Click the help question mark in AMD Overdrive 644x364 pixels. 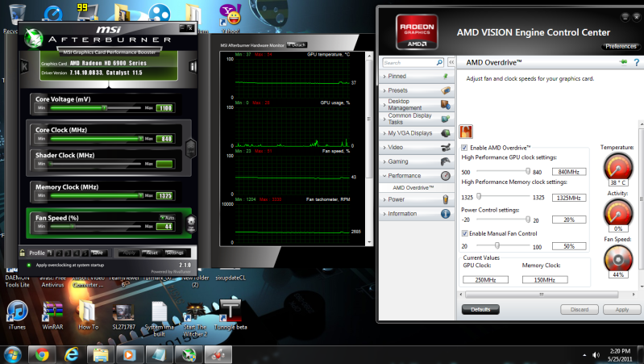click(636, 62)
